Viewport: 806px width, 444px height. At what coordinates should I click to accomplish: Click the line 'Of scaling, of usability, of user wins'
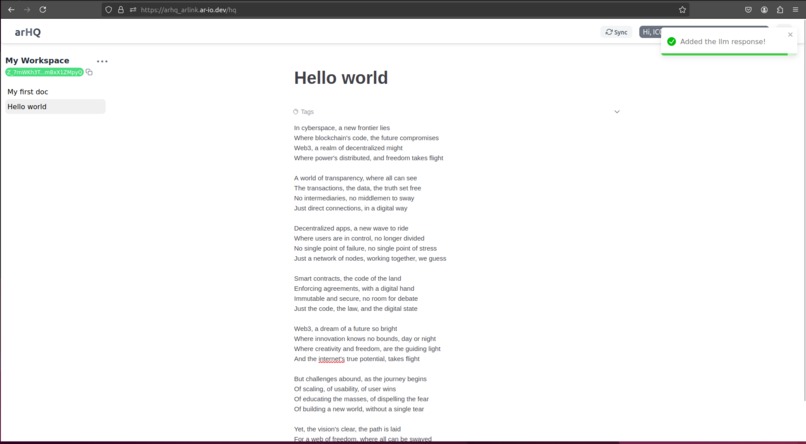tap(345, 388)
